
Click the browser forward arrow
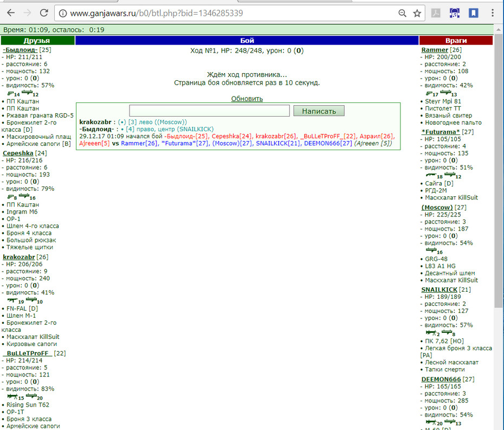coord(27,13)
